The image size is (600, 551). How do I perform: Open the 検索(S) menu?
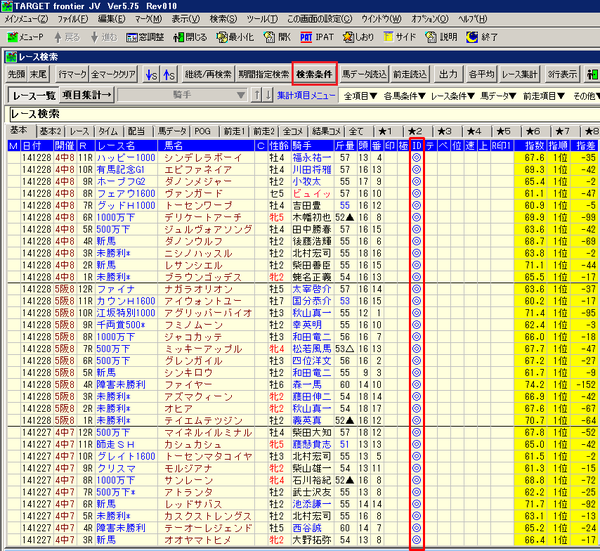[x=223, y=19]
